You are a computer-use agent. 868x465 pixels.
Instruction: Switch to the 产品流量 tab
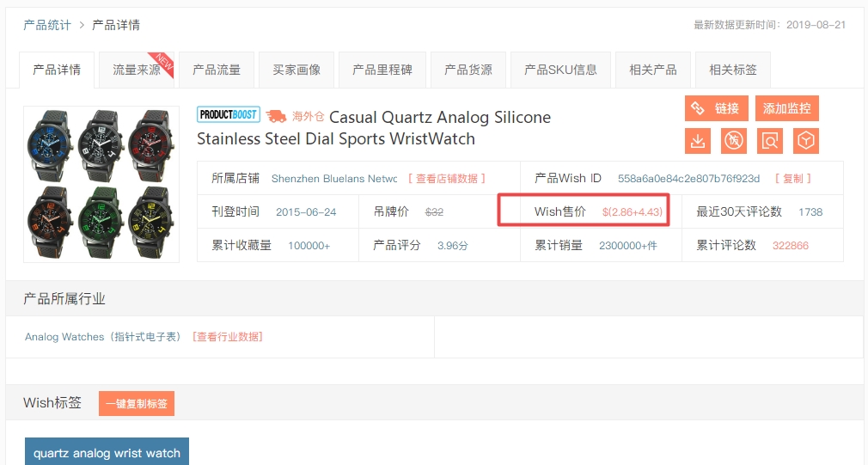[217, 70]
